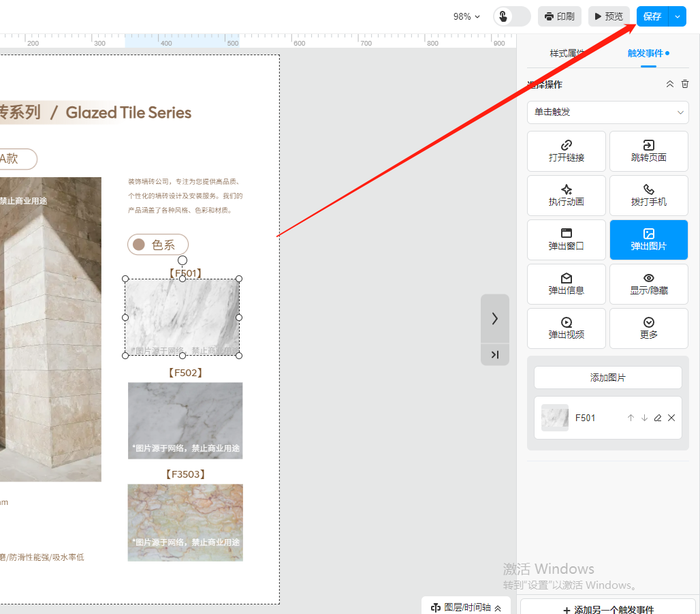700x614 pixels.
Task: Choose the 拨打手机 phone call action
Action: pos(648,196)
